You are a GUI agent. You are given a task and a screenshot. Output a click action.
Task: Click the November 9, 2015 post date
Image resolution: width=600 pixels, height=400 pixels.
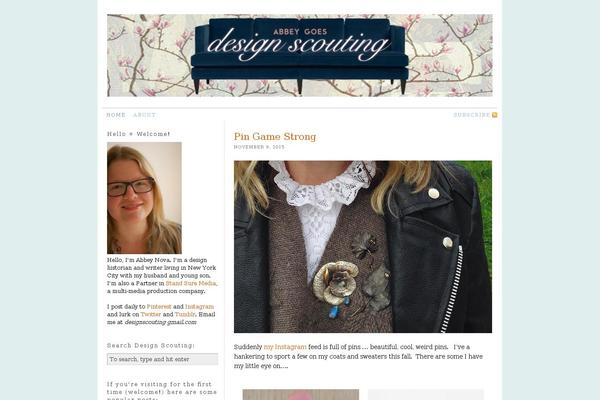[x=259, y=147]
